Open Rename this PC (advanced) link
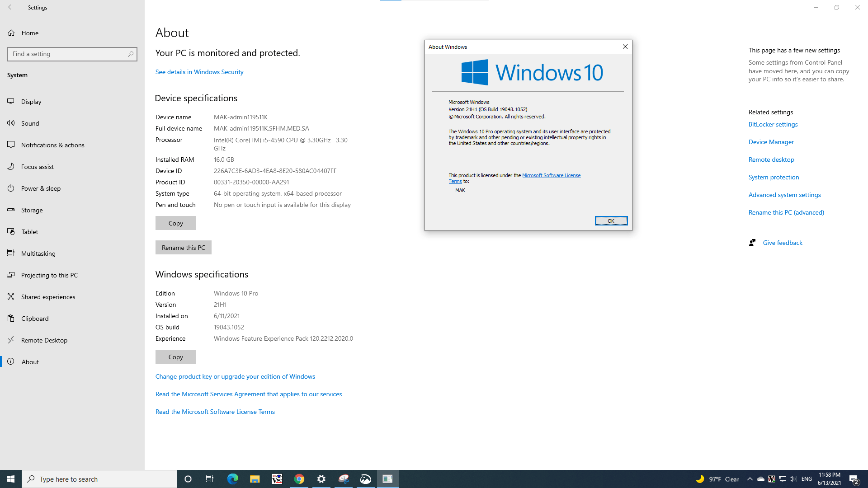This screenshot has width=868, height=488. point(786,212)
